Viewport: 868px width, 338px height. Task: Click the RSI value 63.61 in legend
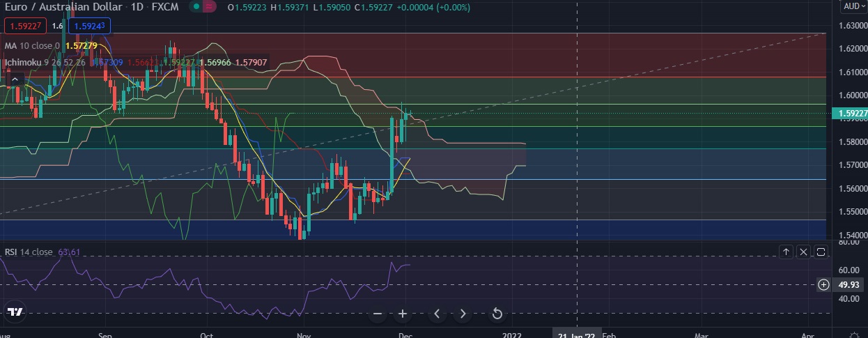tap(70, 252)
